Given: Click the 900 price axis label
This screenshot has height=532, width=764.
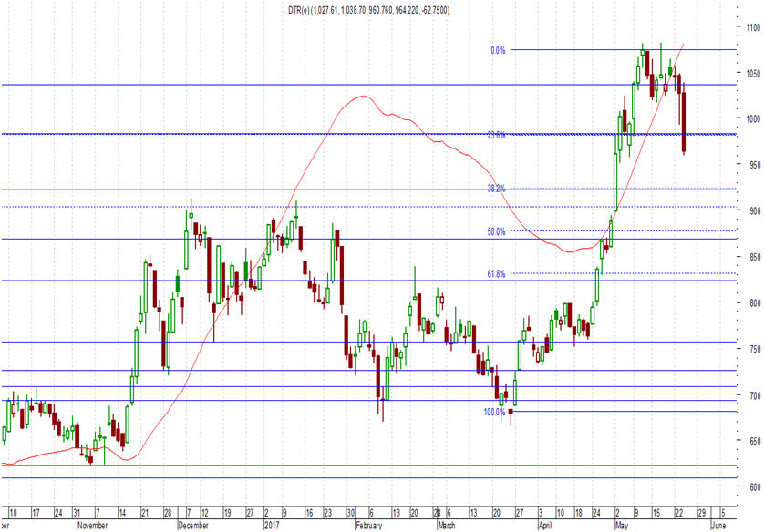Looking at the screenshot, I should 755,210.
